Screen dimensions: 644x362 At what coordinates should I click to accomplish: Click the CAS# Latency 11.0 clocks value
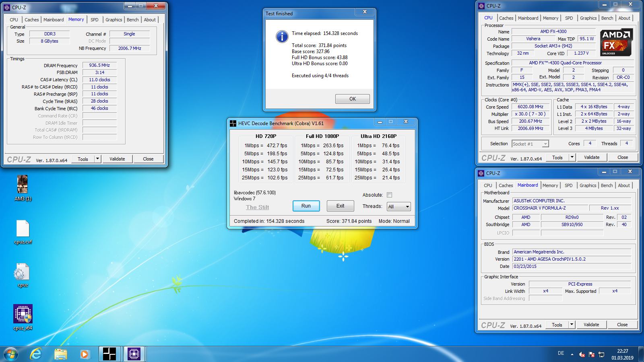tap(99, 80)
